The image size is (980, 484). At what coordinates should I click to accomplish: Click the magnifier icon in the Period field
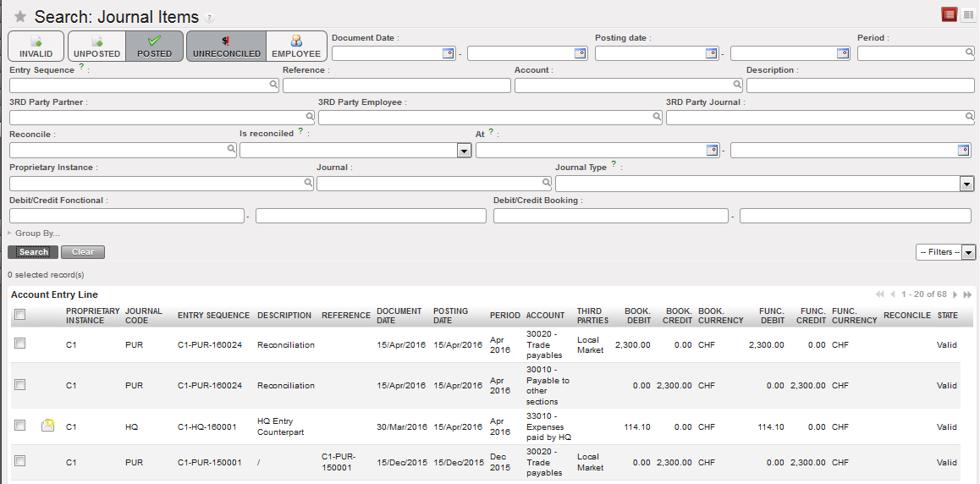970,52
